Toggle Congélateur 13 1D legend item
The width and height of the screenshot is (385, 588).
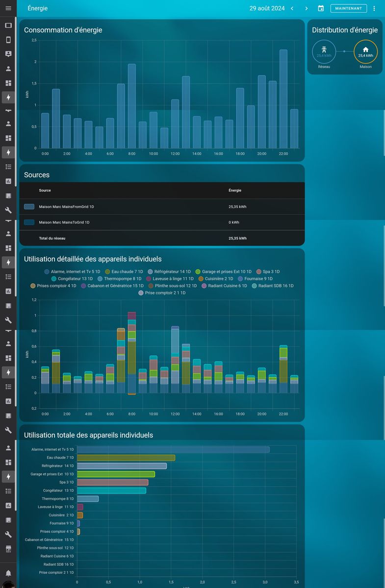click(72, 279)
